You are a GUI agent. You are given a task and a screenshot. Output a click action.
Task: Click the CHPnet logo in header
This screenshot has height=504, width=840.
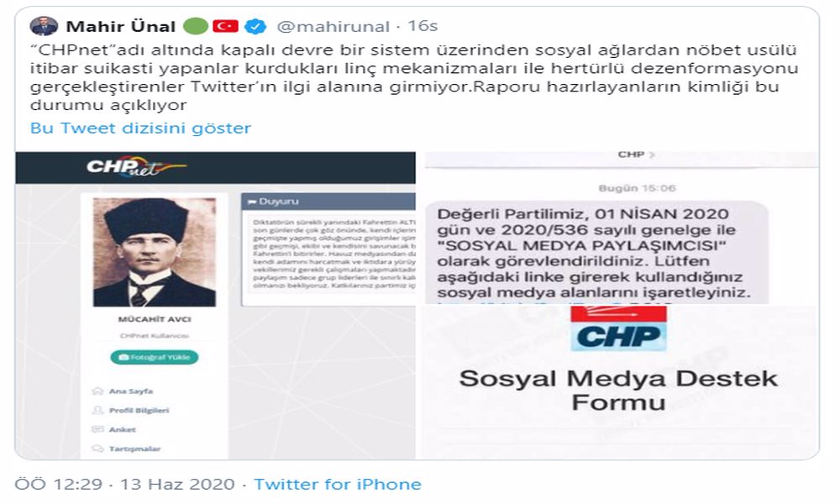click(x=135, y=166)
